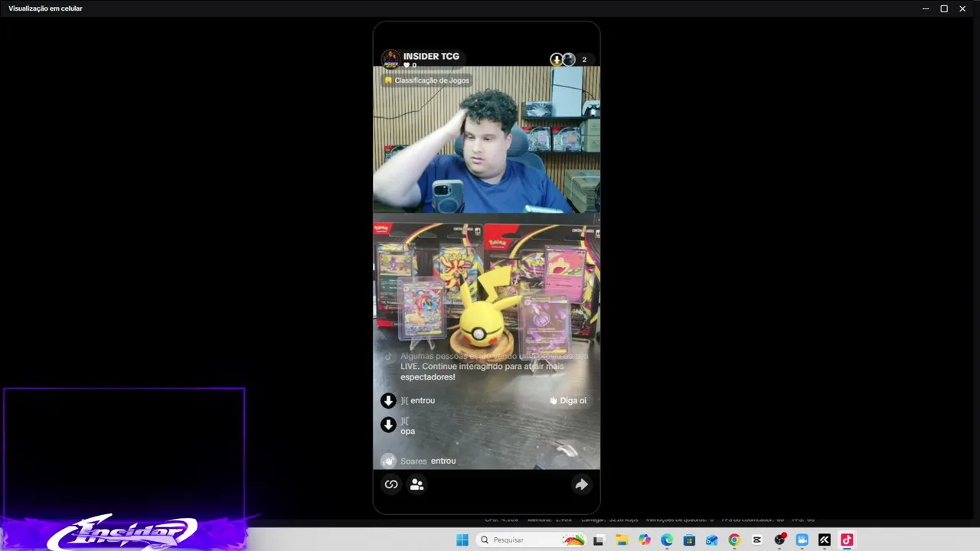Switch to TikTok LIVE Studio in the taskbar
This screenshot has width=980, height=551.
click(x=847, y=540)
